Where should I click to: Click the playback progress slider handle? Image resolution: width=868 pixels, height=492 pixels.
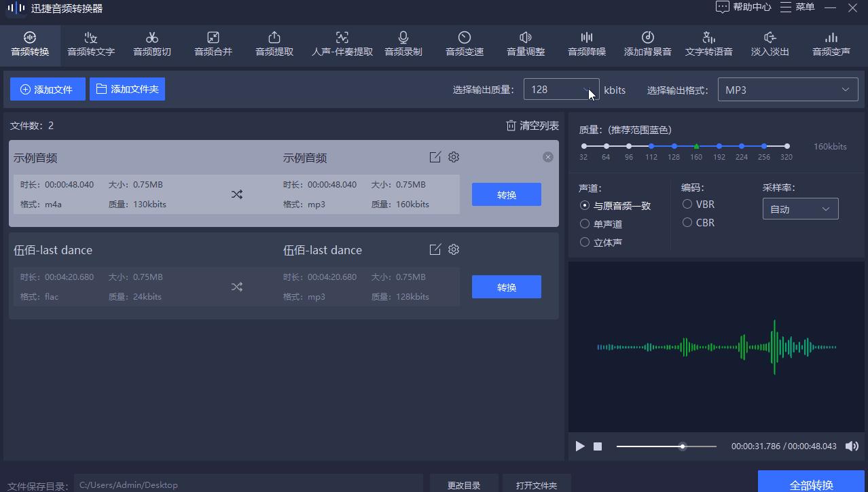(x=683, y=446)
